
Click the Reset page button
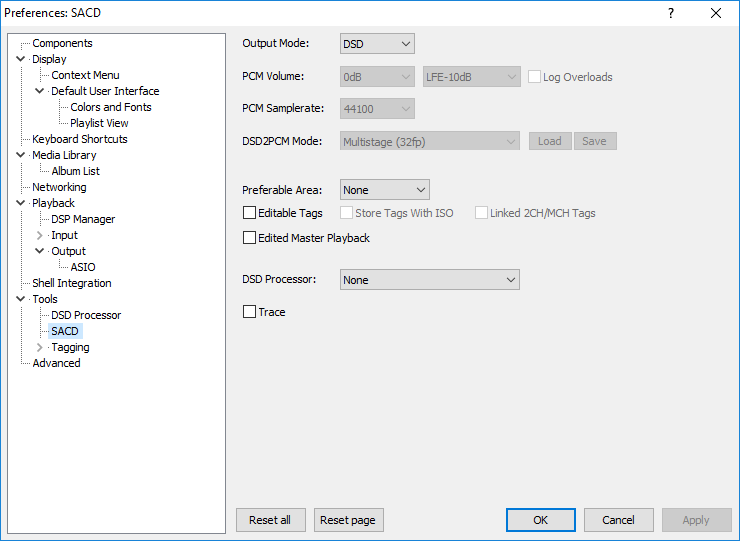[x=349, y=520]
